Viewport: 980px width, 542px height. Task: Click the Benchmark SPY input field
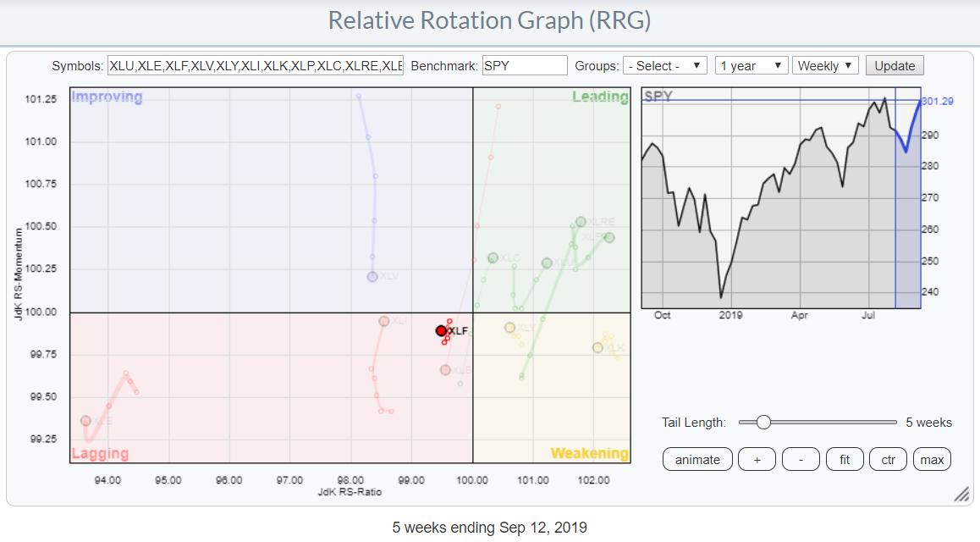[x=525, y=66]
